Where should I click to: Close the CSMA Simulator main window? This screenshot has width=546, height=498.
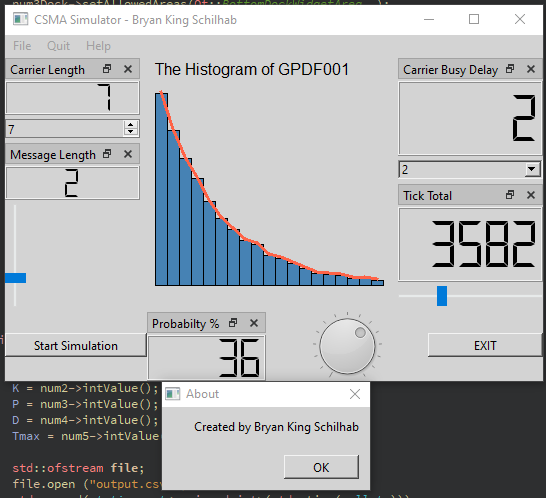tap(520, 19)
